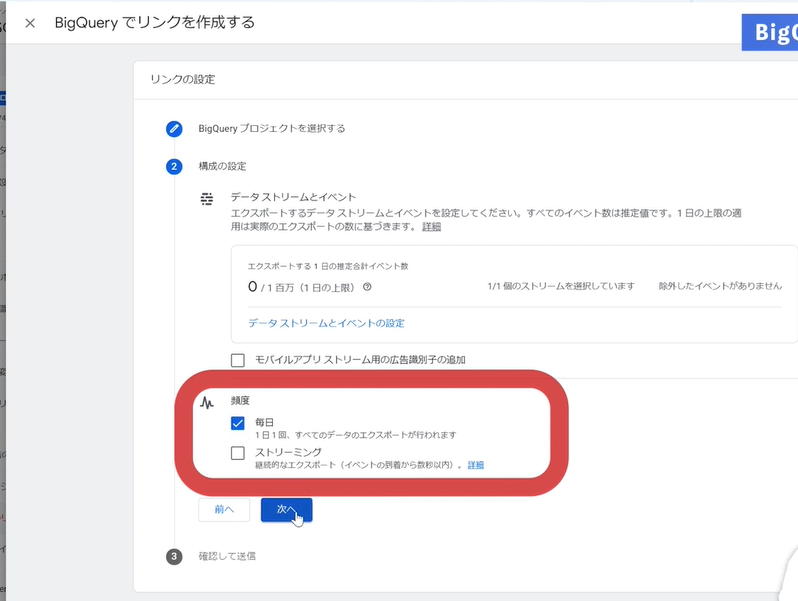Click エクスポートする1日の推定合計イベント数 label
The image size is (798, 601).
(x=328, y=266)
